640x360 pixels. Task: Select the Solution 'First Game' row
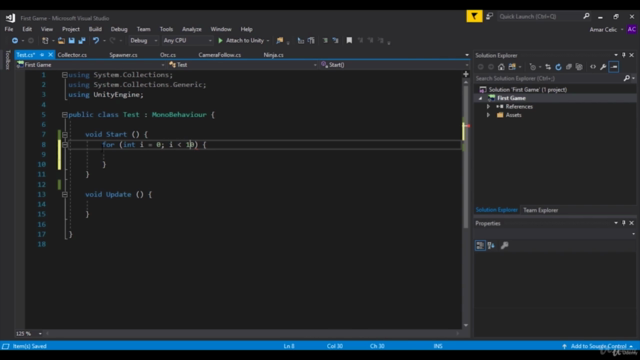(555, 90)
